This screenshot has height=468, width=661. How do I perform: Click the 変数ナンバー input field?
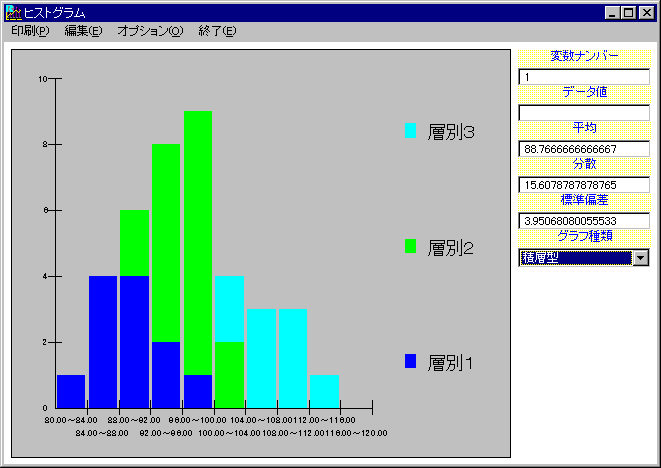coord(584,77)
